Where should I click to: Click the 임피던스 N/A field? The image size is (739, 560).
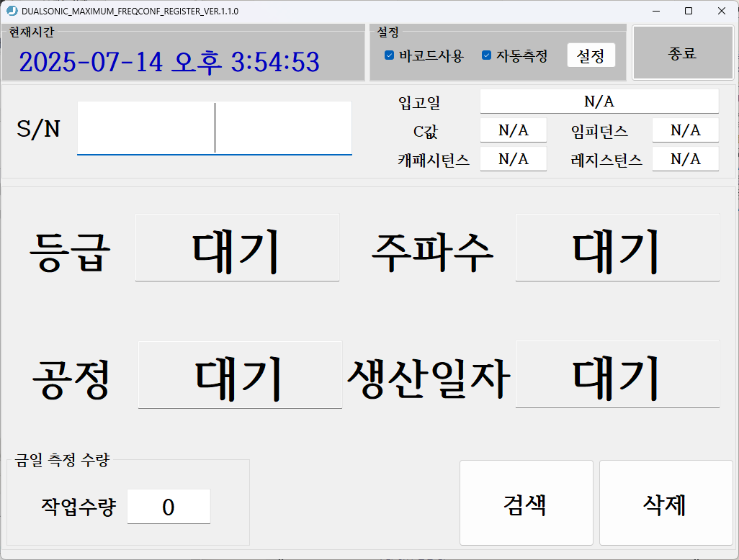coord(685,130)
